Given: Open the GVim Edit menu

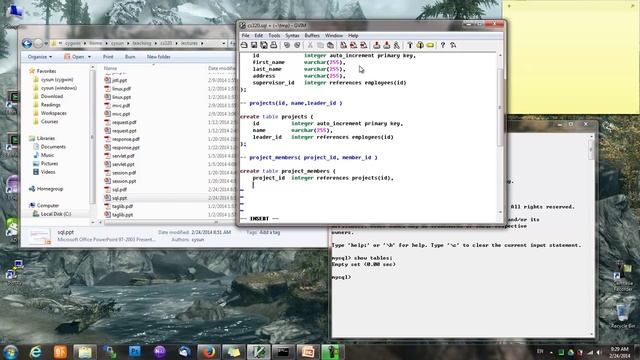Looking at the screenshot, I should (x=258, y=36).
